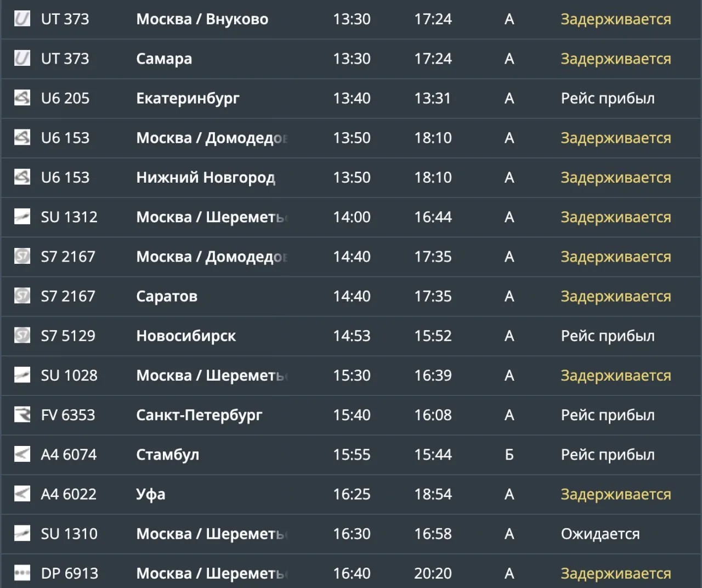Click the Azimuth logo beside A4 6074

22,454
